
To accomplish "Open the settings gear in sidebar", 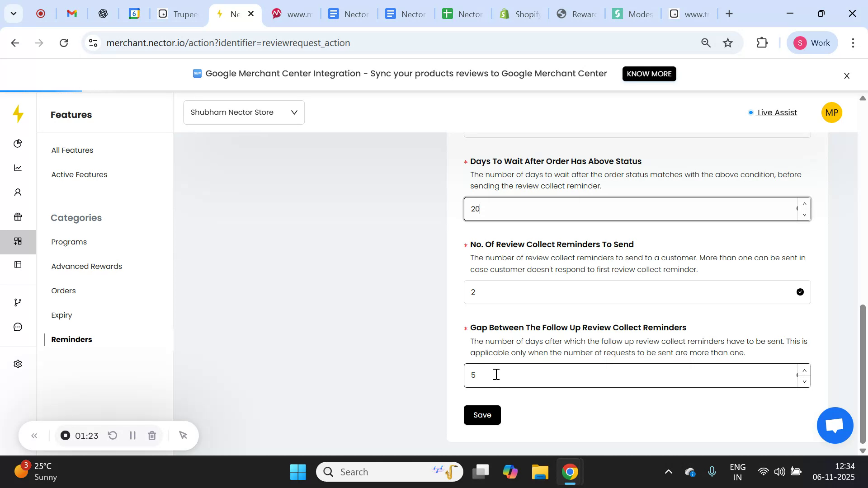I will click(x=18, y=364).
